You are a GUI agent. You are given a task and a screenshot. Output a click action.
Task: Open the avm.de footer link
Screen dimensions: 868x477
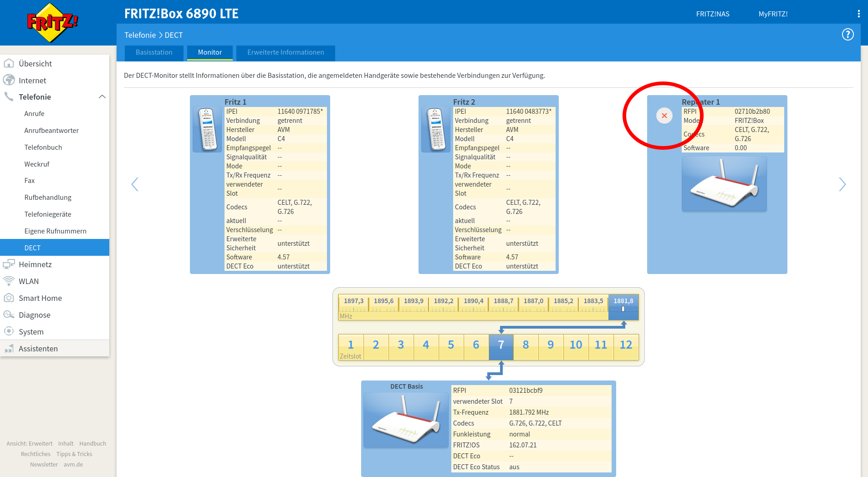(x=73, y=464)
